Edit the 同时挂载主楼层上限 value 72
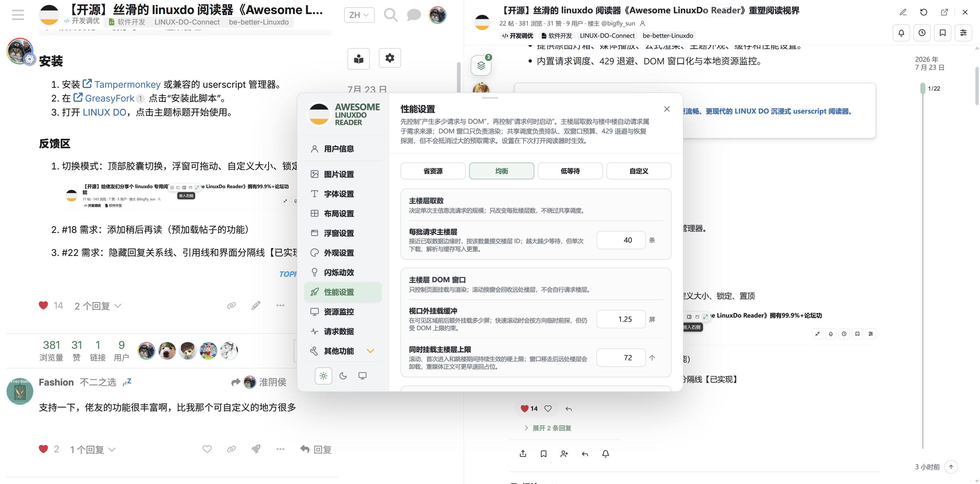This screenshot has width=980, height=484. click(621, 358)
